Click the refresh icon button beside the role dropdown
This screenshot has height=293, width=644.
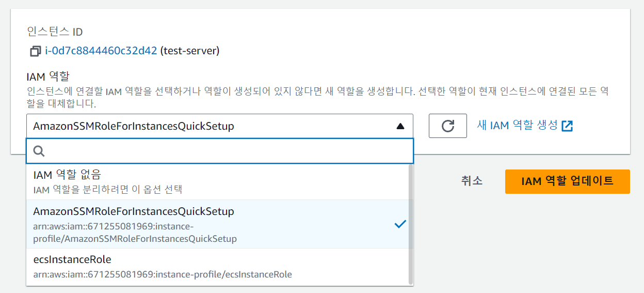coord(448,126)
